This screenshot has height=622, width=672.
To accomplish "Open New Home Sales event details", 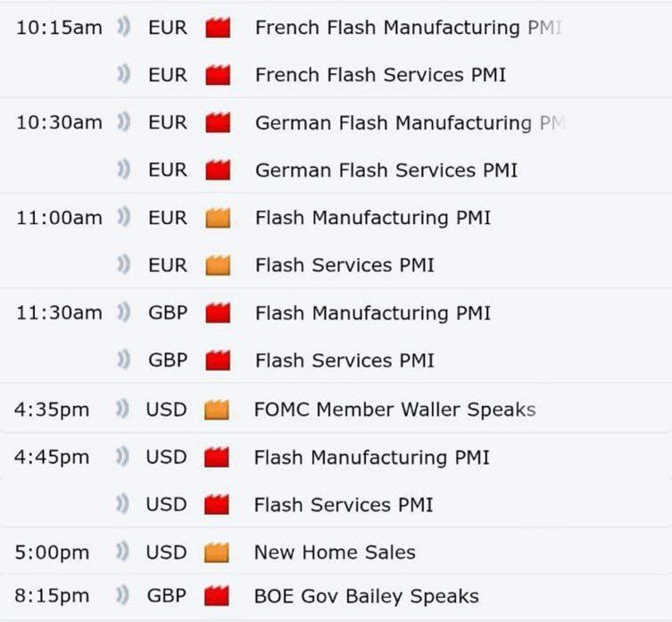I will (335, 552).
